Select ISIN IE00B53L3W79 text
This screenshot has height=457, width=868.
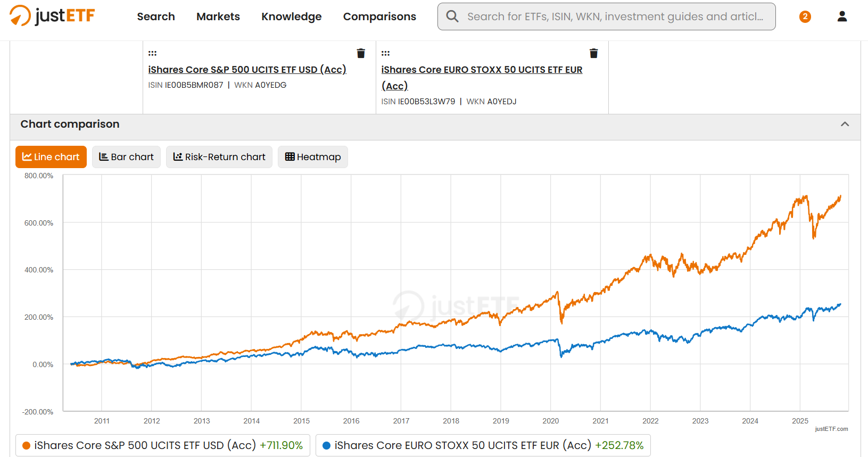click(418, 102)
